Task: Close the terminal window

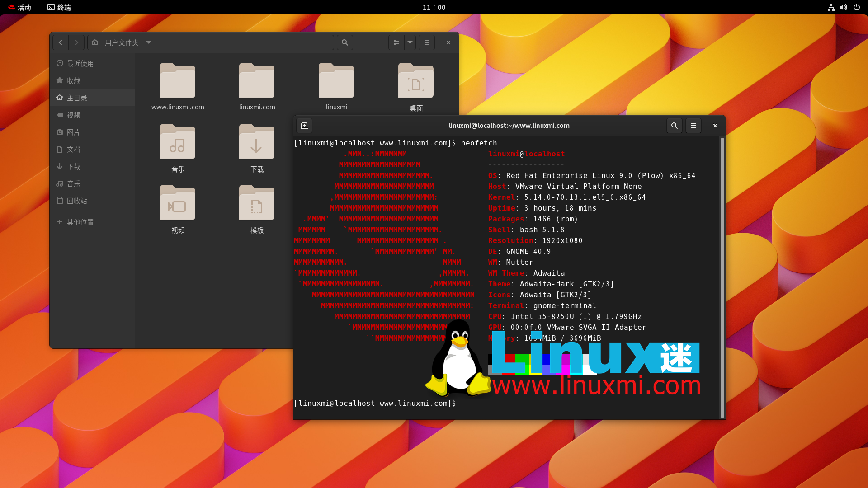Action: coord(715,126)
